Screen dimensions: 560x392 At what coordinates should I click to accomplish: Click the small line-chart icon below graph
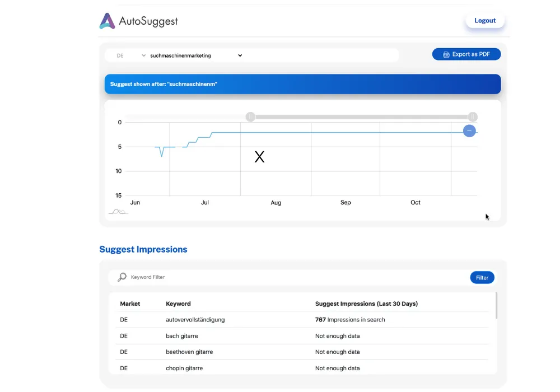click(x=118, y=212)
